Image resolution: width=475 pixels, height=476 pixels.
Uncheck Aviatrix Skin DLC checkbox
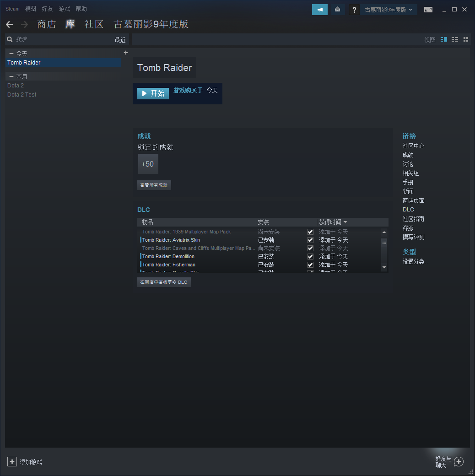click(x=310, y=240)
